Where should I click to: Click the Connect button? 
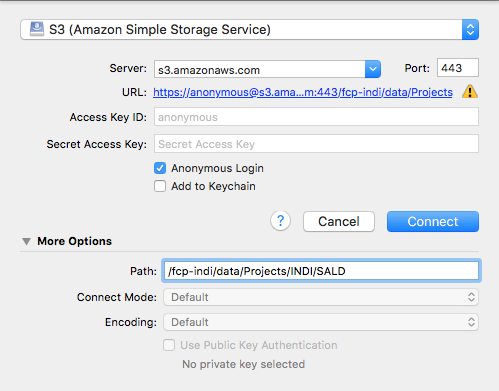[433, 221]
